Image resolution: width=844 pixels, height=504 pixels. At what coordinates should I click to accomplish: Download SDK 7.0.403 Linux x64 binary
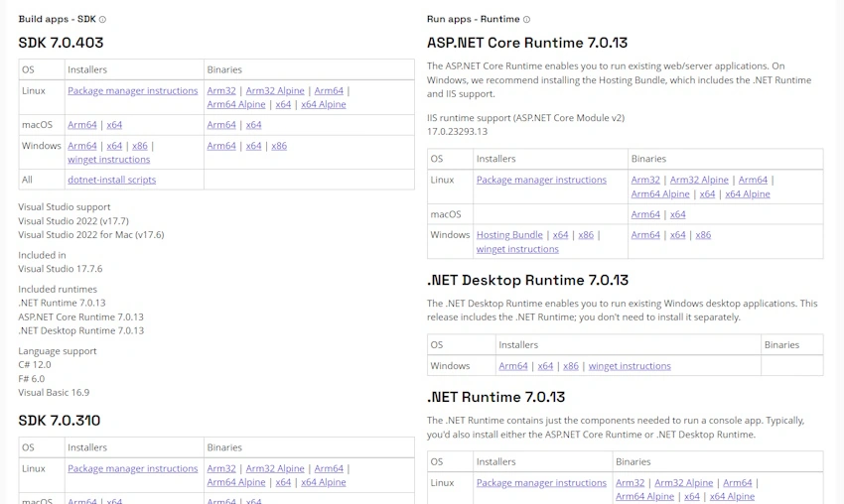coord(283,104)
